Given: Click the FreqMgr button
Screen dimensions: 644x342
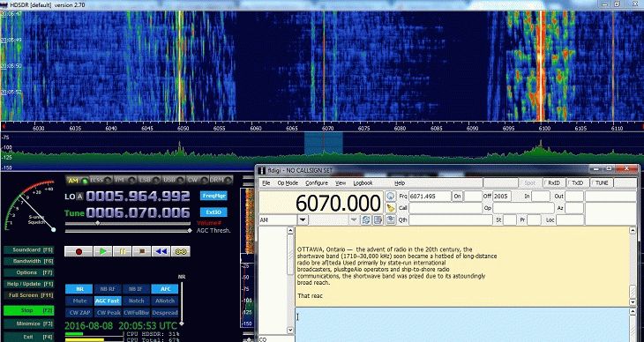Looking at the screenshot, I should 213,196.
